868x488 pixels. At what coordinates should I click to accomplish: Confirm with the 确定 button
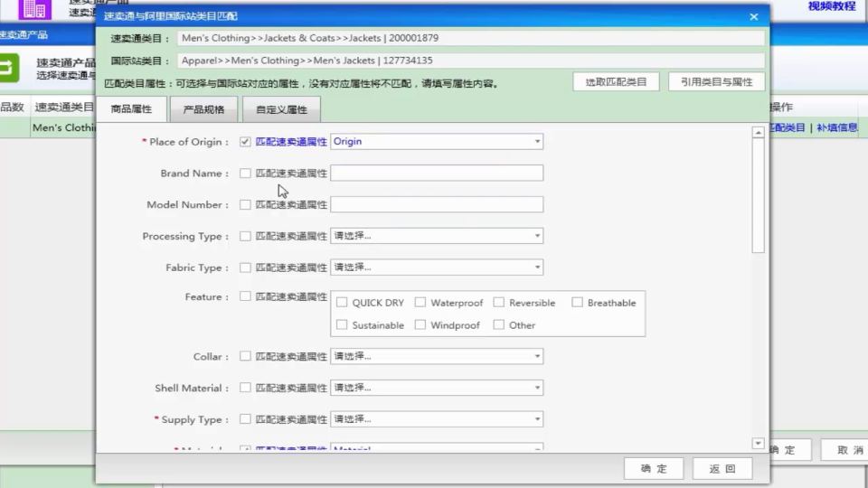(654, 469)
